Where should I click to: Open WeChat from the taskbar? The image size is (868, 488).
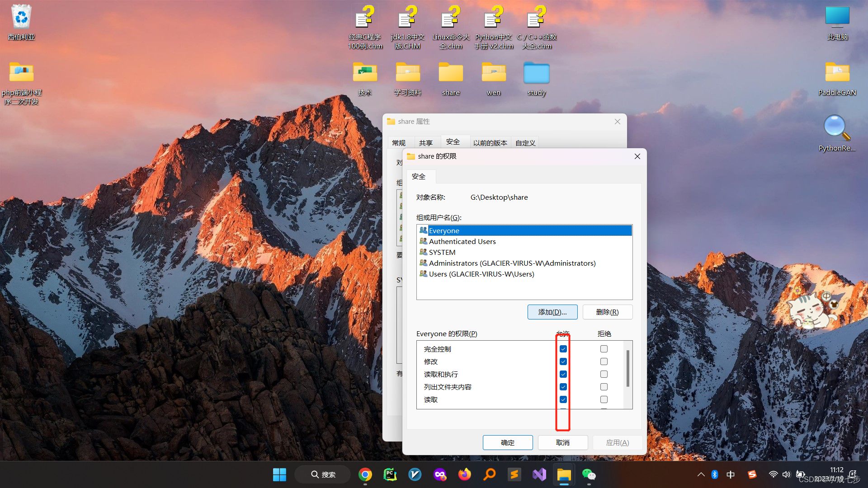[x=589, y=474]
